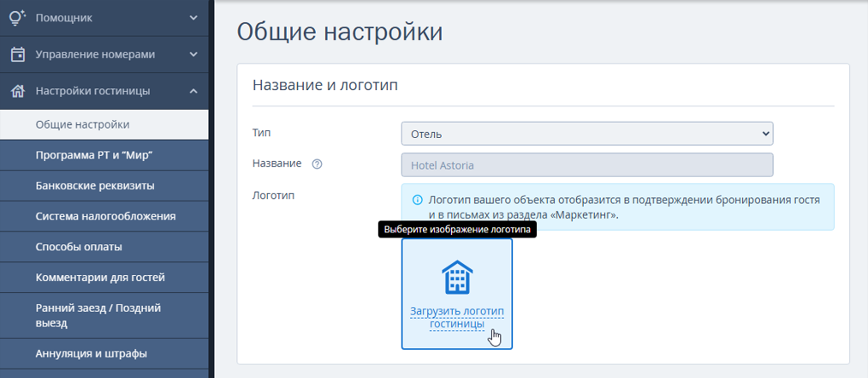The width and height of the screenshot is (868, 378).
Task: Click the lightbulb icon beside Помощник
Action: pos(18,18)
